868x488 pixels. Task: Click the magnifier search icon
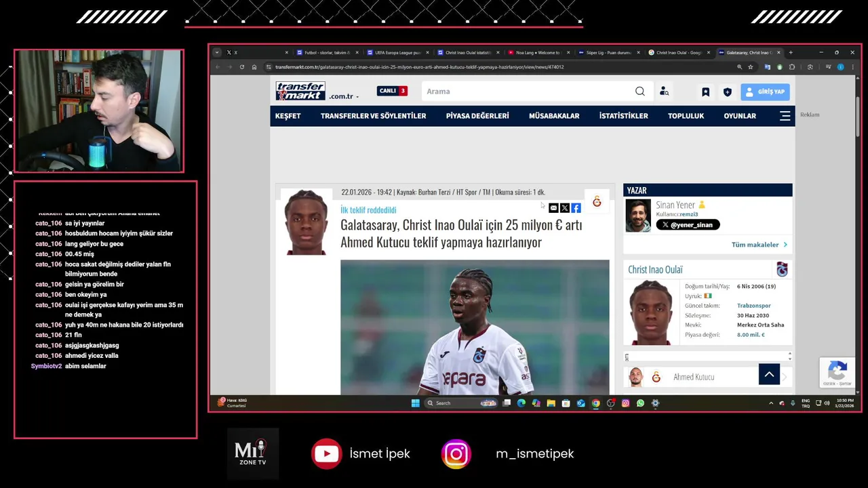(x=640, y=91)
